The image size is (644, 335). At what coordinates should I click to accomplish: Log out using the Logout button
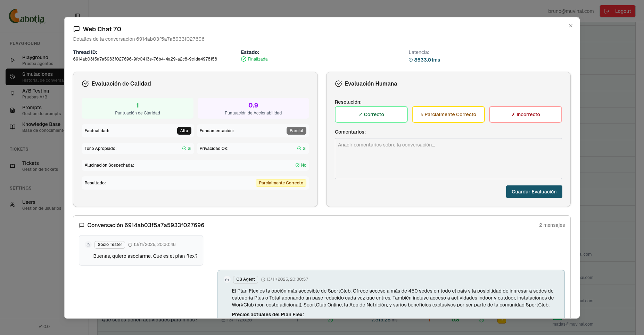coord(617,11)
